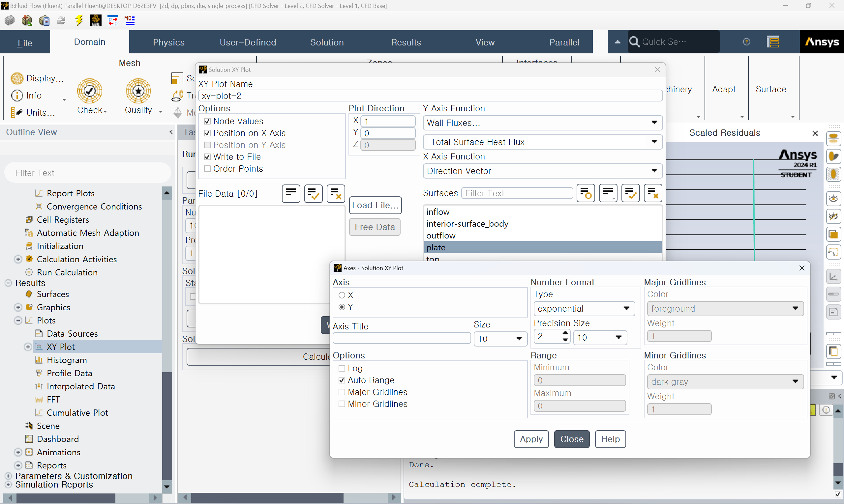Viewport: 844px width, 504px height.
Task: Click the Report Plots icon
Action: tap(39, 193)
